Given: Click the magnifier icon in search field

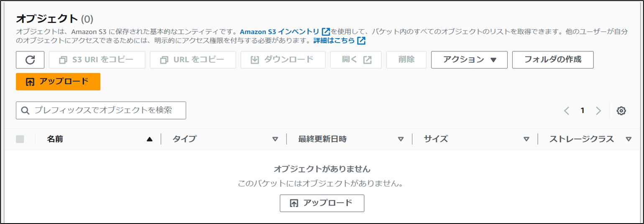Looking at the screenshot, I should (x=25, y=111).
